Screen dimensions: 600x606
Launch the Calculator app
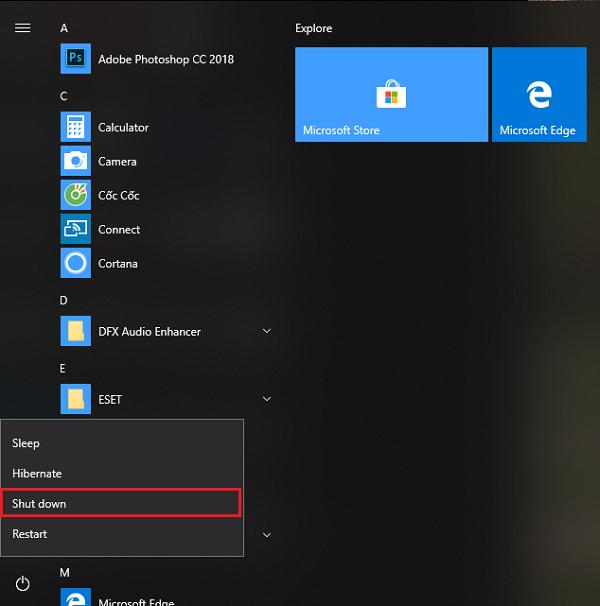123,128
